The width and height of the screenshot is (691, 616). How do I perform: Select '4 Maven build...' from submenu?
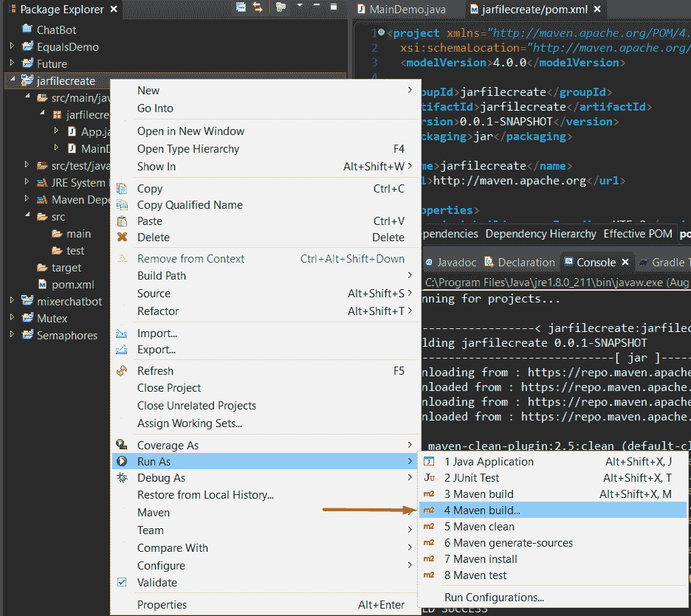[x=482, y=511]
